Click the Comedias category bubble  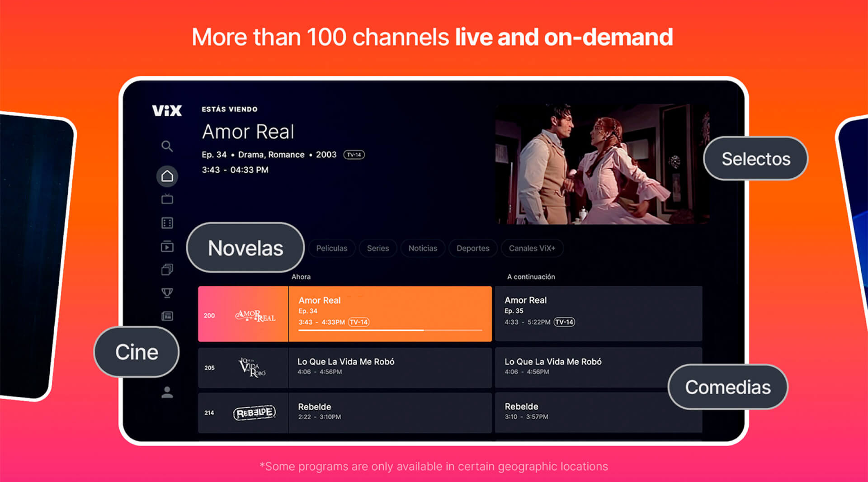(727, 387)
